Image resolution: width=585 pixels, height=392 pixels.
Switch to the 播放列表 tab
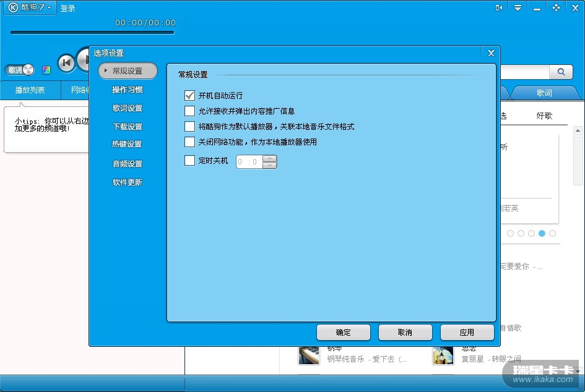[x=30, y=90]
